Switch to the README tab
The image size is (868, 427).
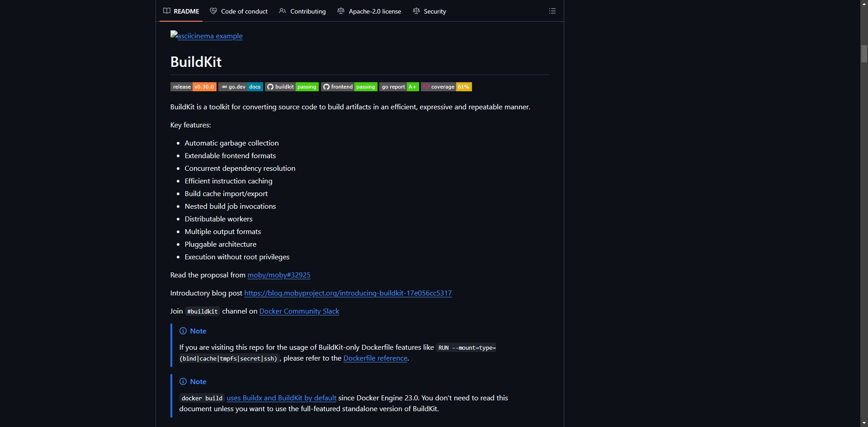181,11
